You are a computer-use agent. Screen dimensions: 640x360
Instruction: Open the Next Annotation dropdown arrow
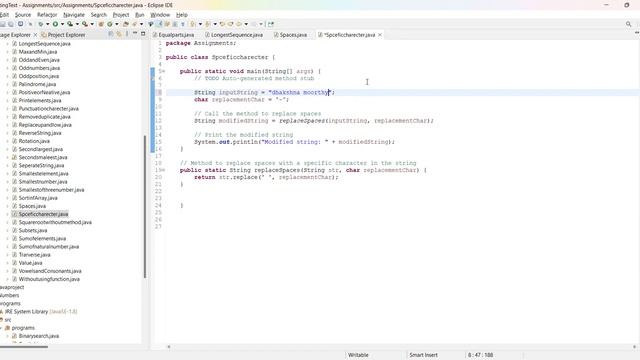click(200, 24)
